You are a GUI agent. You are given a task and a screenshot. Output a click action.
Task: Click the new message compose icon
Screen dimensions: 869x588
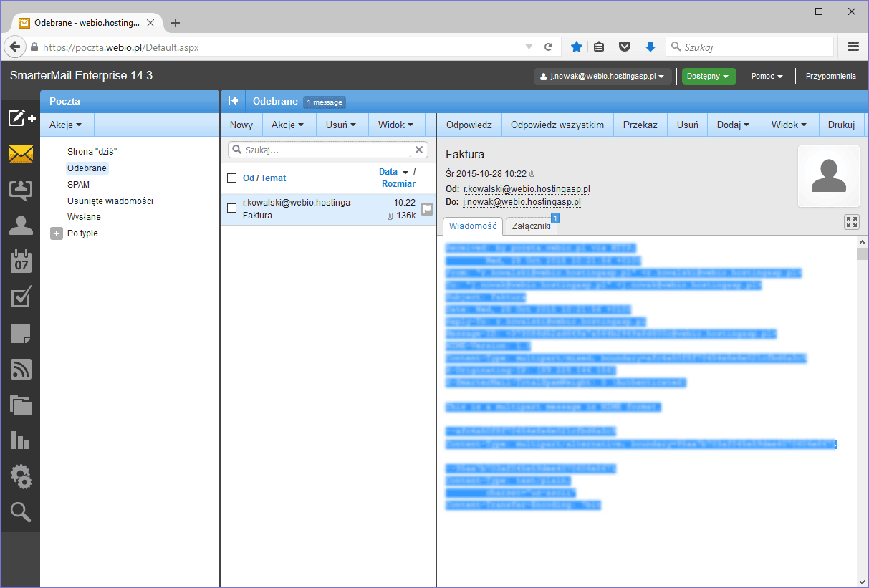(x=21, y=118)
